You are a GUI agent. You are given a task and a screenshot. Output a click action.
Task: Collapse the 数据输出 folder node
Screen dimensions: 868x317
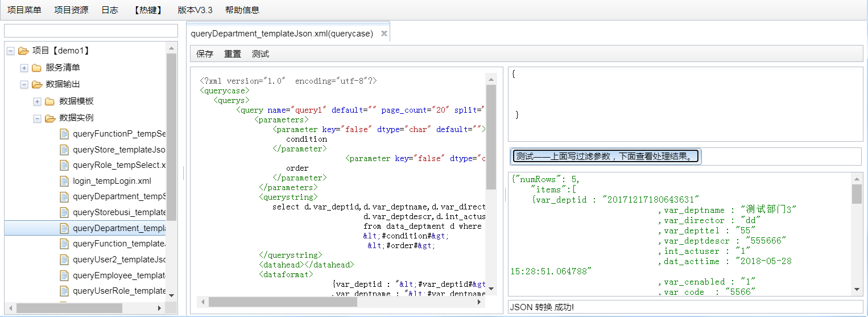[x=24, y=84]
